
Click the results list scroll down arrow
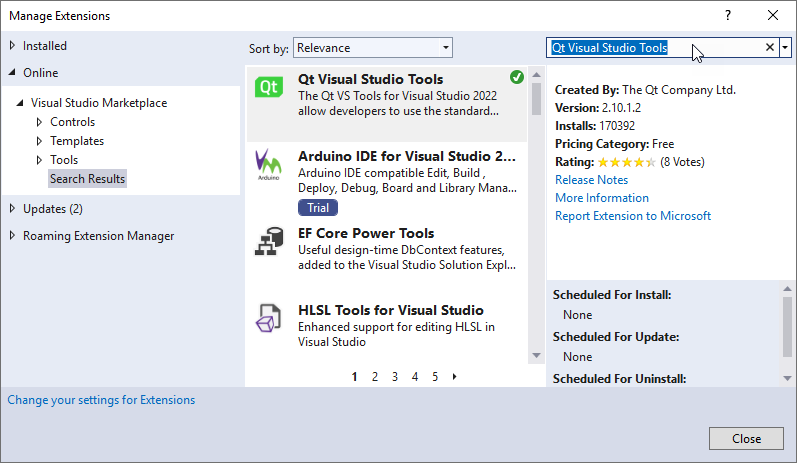point(536,355)
